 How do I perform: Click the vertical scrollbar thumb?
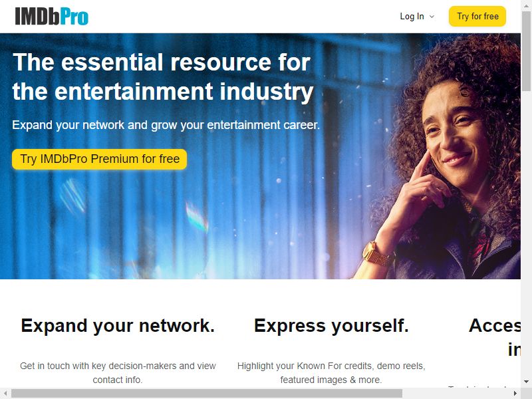pos(526,49)
